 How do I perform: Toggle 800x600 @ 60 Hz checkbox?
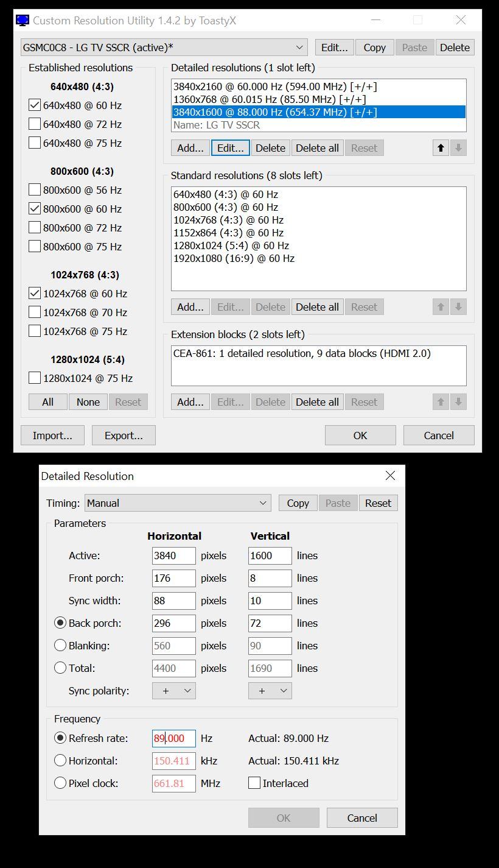[35, 209]
